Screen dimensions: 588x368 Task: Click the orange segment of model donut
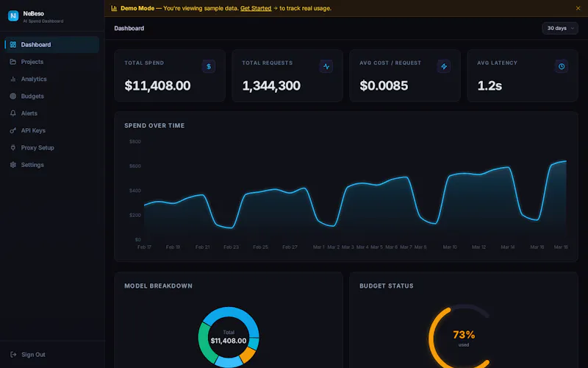(x=248, y=354)
